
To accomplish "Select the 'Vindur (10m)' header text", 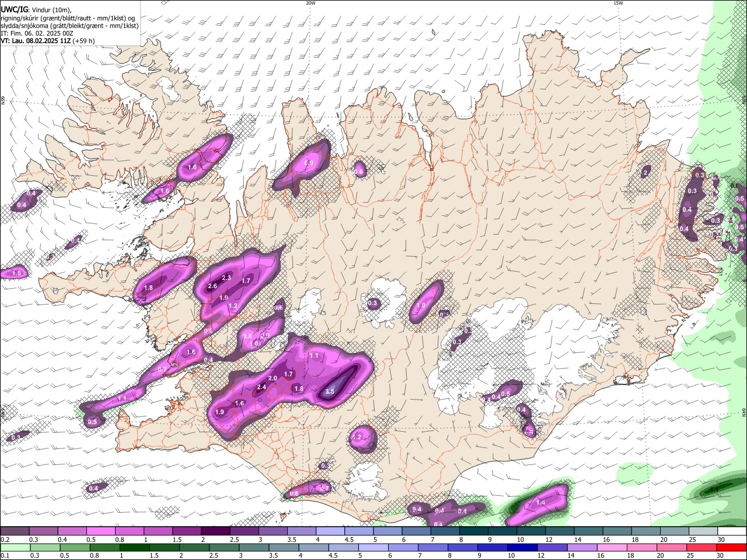I will click(x=50, y=10).
